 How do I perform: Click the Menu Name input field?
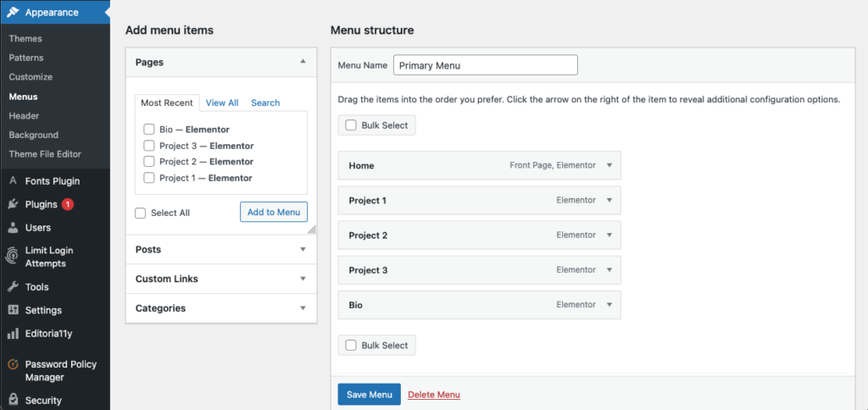[x=486, y=64]
